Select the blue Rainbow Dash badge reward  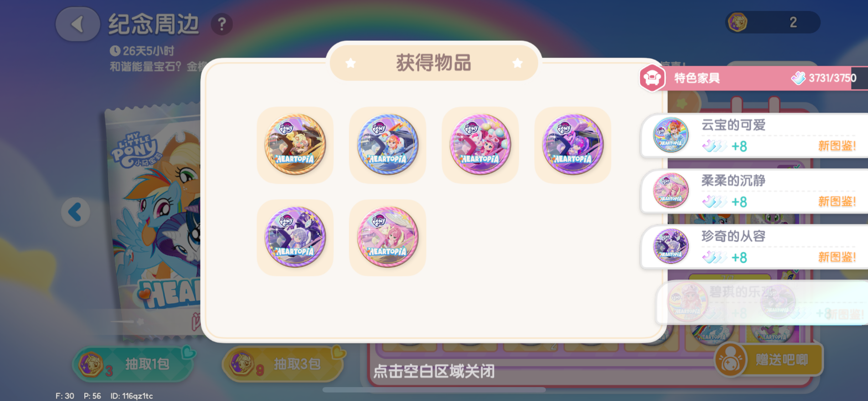[388, 145]
